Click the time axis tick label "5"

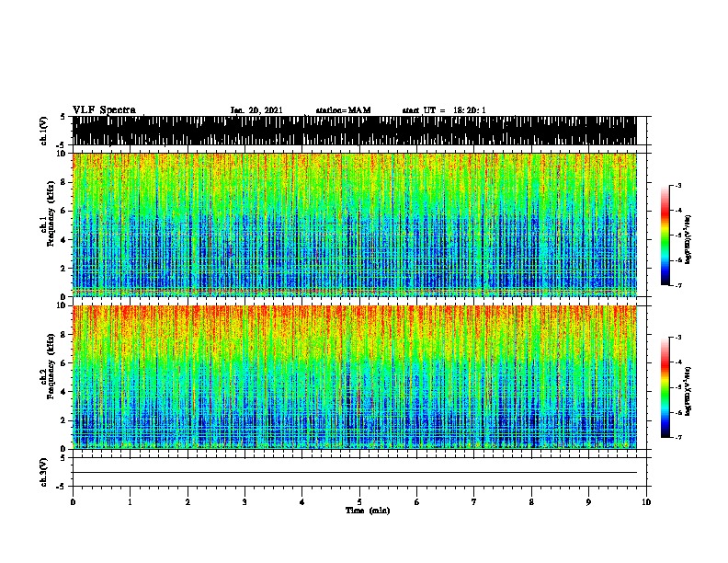[x=359, y=502]
